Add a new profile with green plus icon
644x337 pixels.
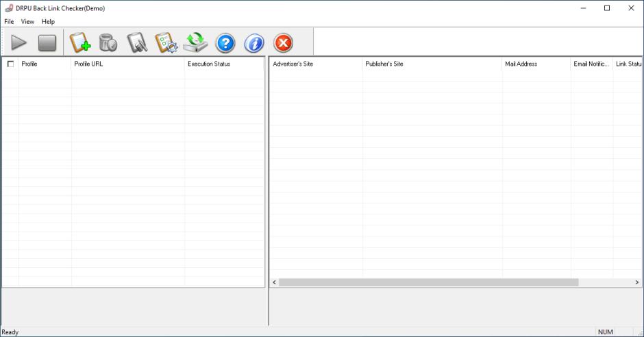click(79, 42)
